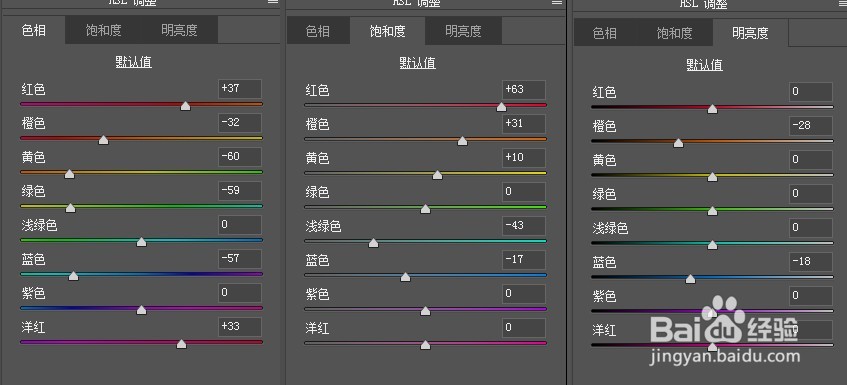The image size is (847, 385).
Task: Focus the 洋红 hue value field showing +33
Action: tap(240, 327)
